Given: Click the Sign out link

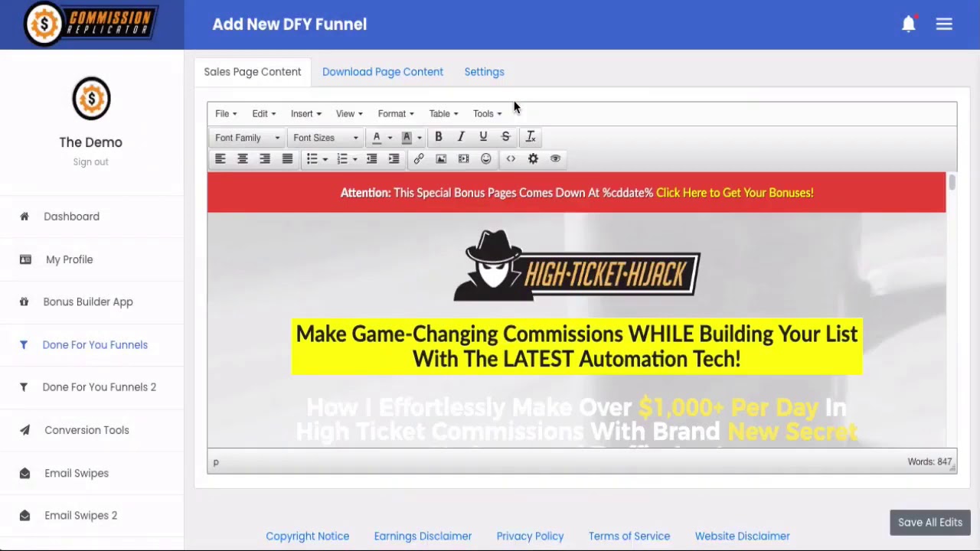Looking at the screenshot, I should click(90, 162).
